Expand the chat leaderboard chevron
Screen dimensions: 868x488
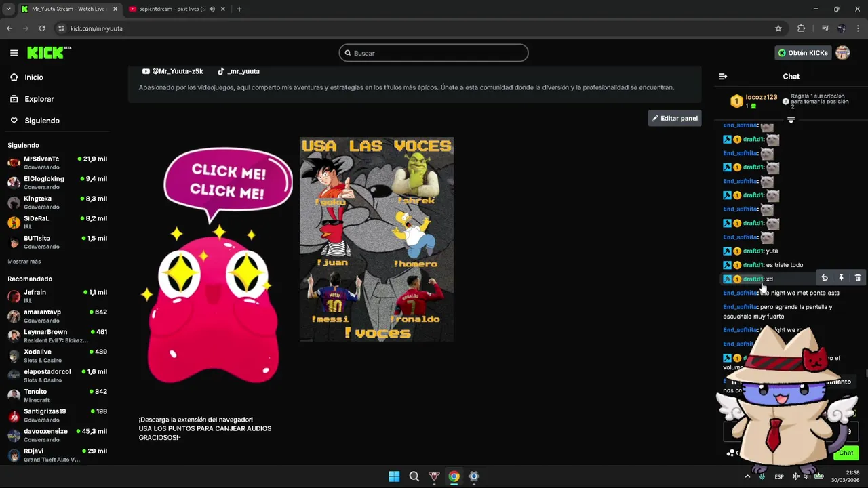[x=791, y=120]
